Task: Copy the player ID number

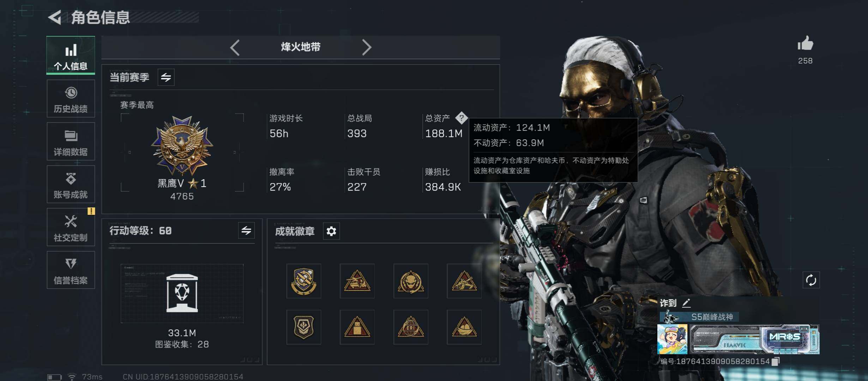Action: click(x=775, y=362)
